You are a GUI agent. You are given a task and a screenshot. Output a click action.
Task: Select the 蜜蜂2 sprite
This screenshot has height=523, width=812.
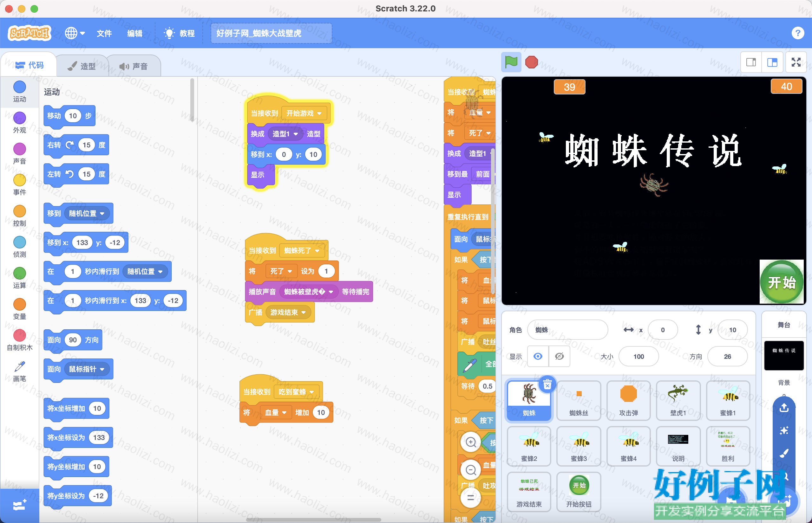[529, 446]
